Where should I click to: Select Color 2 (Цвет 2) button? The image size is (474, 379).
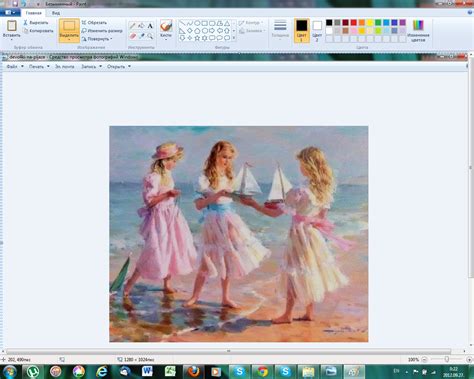pyautogui.click(x=317, y=31)
